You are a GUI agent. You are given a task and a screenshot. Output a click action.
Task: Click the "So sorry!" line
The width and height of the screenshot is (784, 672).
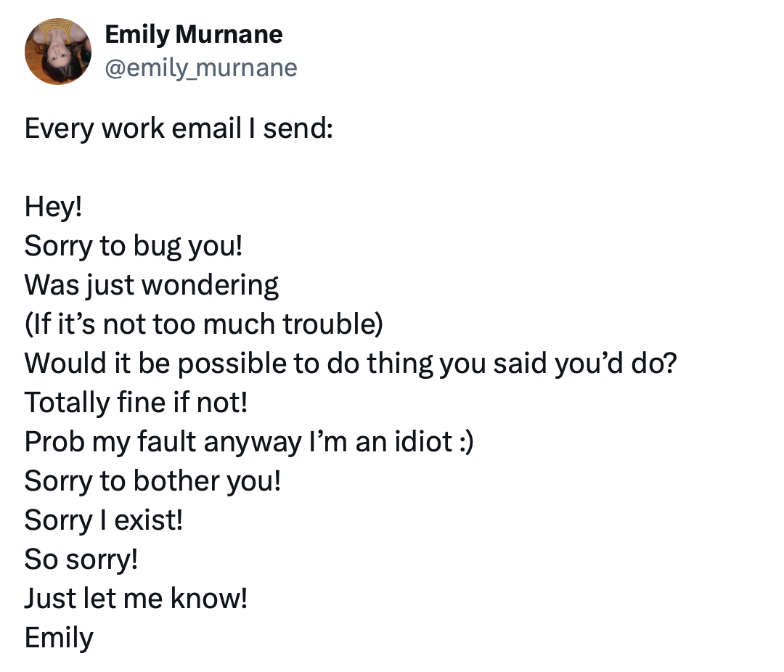point(81,560)
